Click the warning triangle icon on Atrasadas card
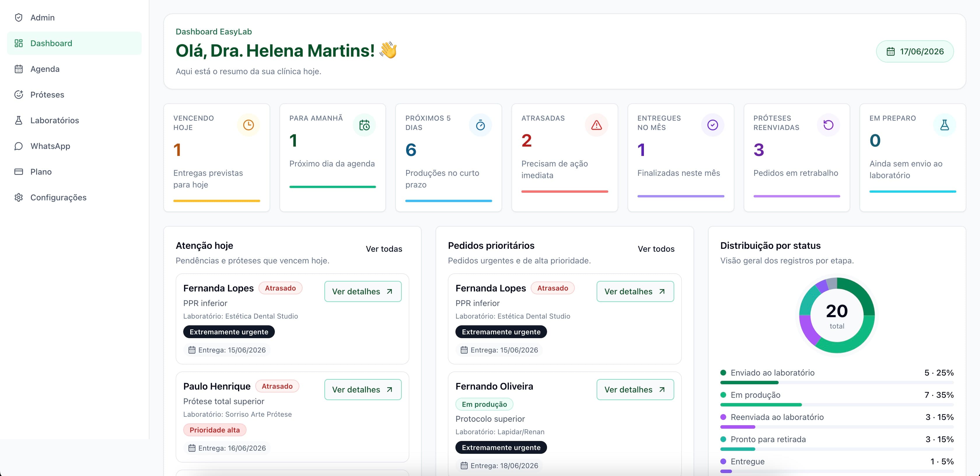980x476 pixels. 597,125
